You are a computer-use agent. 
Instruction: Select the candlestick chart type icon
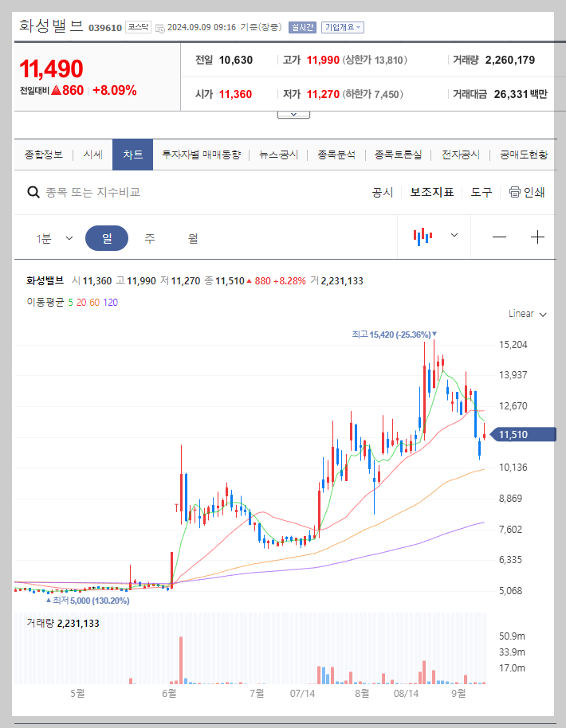point(424,237)
